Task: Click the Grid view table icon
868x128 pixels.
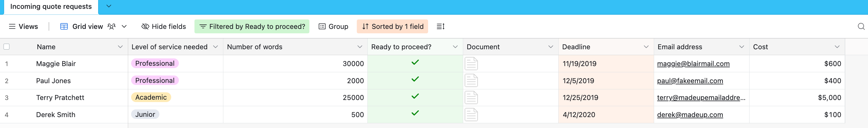Action: click(x=64, y=26)
